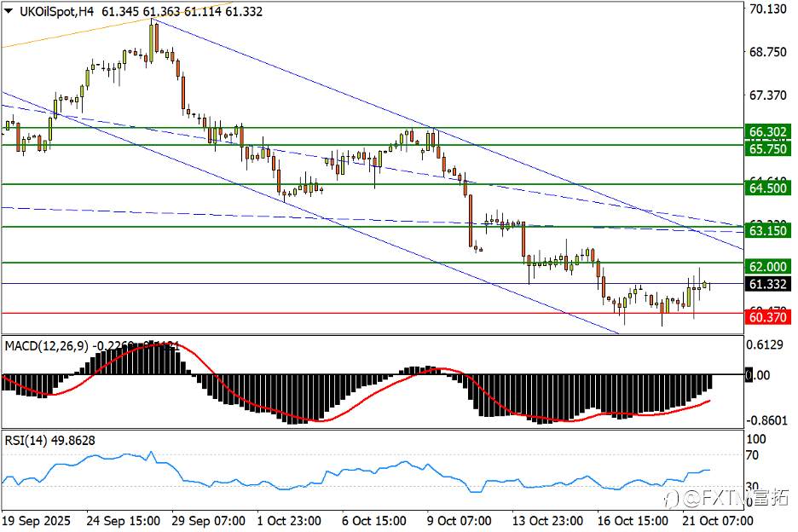Image resolution: width=798 pixels, height=532 pixels.
Task: Select the FXTM watermark logo
Action: [728, 497]
